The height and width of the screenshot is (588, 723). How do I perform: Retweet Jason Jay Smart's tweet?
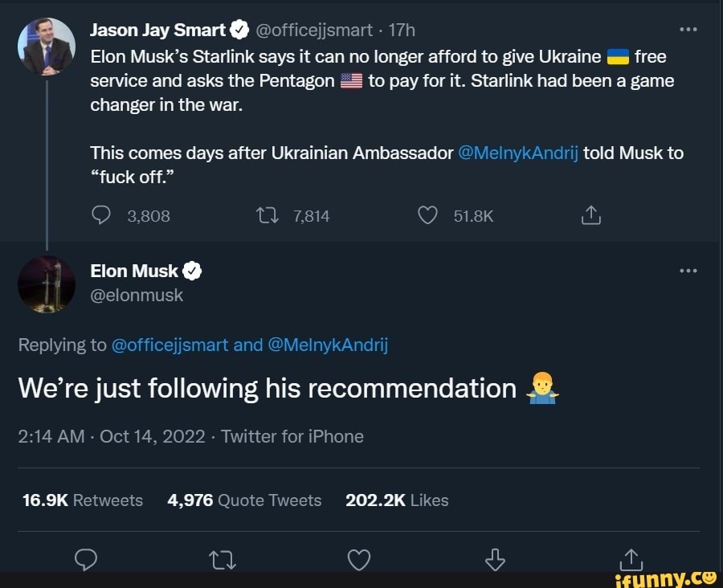[266, 215]
